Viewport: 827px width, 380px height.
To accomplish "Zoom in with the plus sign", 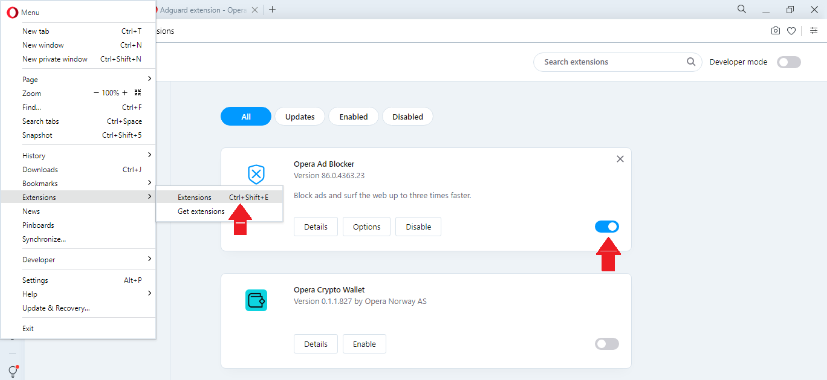I will [x=124, y=93].
